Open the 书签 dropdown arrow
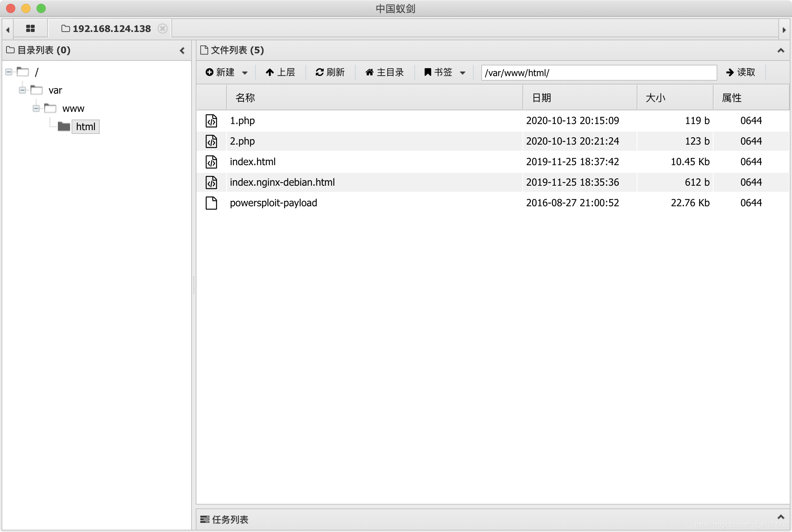792x532 pixels. [x=463, y=73]
